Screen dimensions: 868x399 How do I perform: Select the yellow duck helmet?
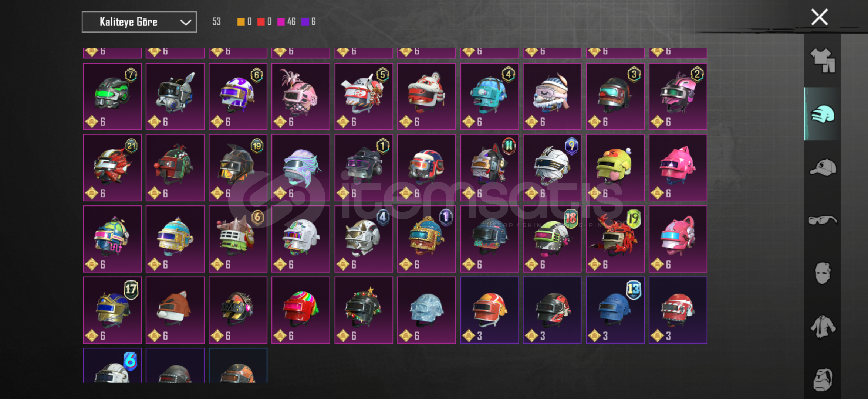(615, 167)
